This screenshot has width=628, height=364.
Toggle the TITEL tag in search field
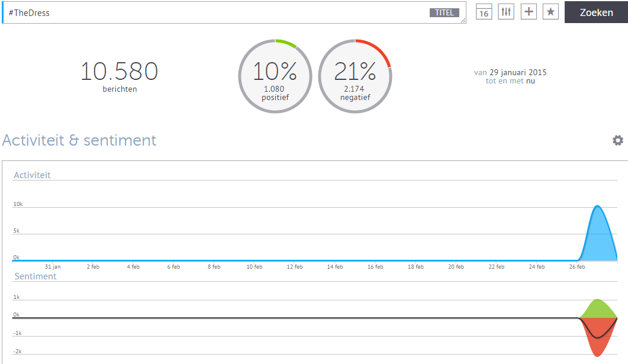click(445, 13)
